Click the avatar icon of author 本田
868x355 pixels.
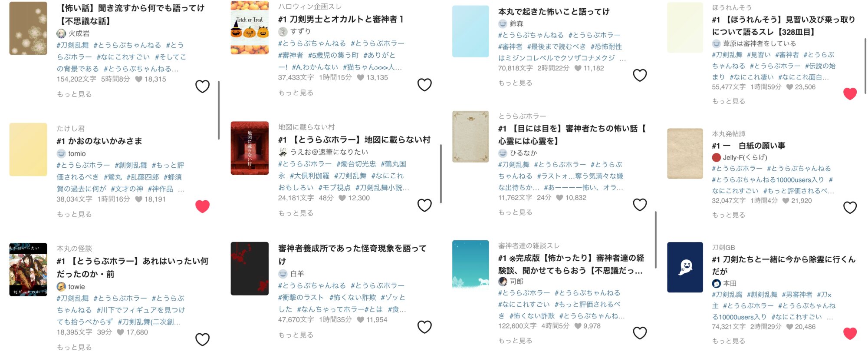click(717, 283)
